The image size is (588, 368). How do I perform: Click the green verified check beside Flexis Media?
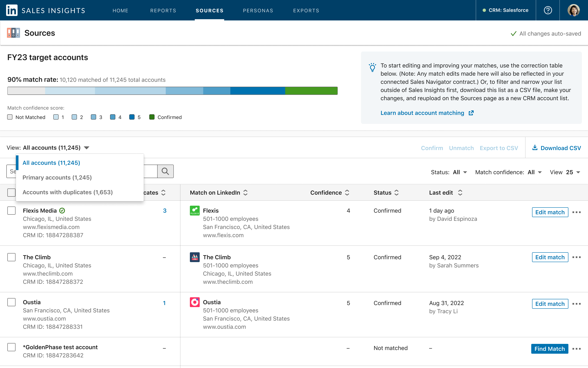62,211
